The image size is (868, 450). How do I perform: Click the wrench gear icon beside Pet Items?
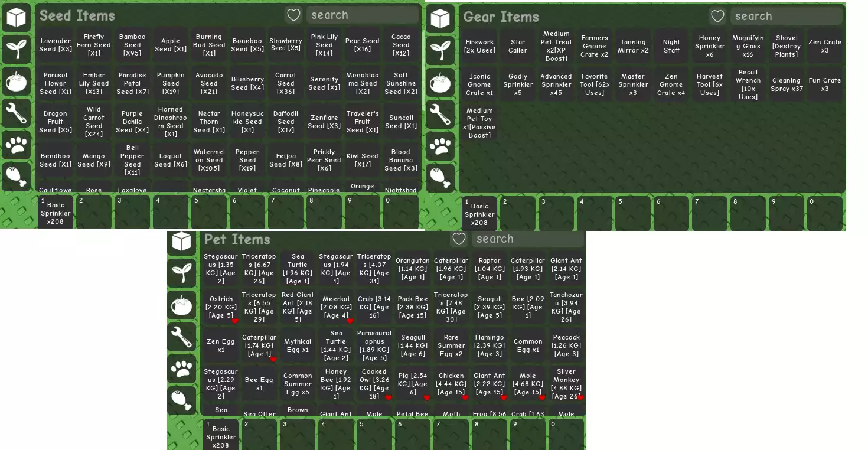(181, 337)
